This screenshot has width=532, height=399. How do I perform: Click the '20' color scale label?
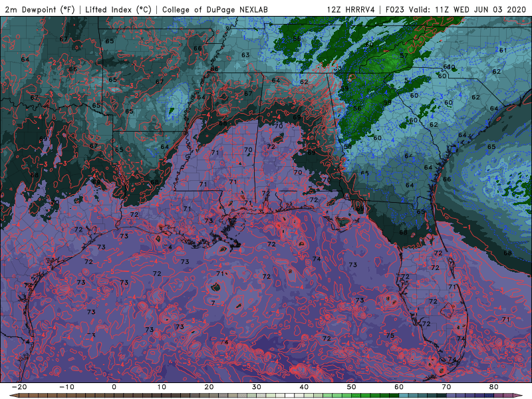point(209,387)
